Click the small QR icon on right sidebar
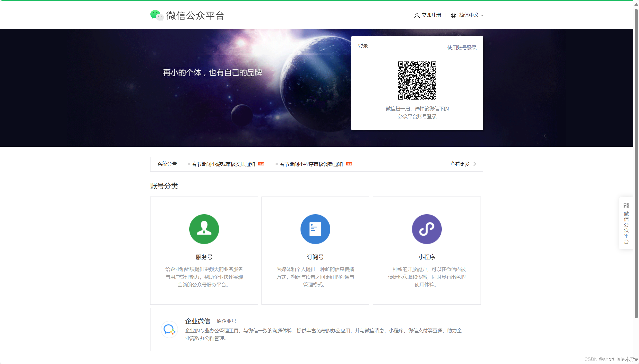Viewport: 639px width, 364px height. (x=626, y=206)
